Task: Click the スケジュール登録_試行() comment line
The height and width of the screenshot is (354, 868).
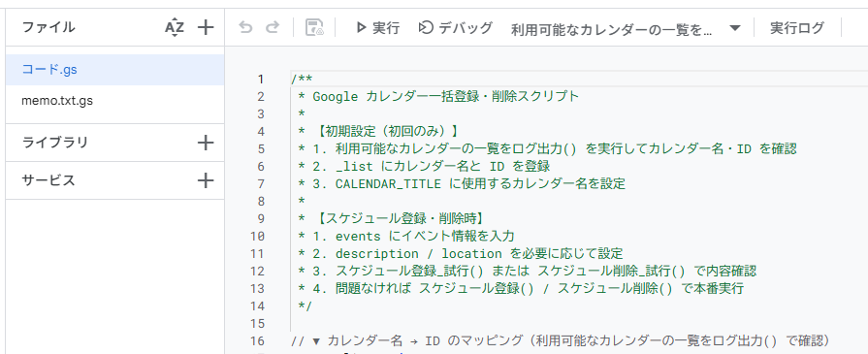Action: (x=527, y=271)
